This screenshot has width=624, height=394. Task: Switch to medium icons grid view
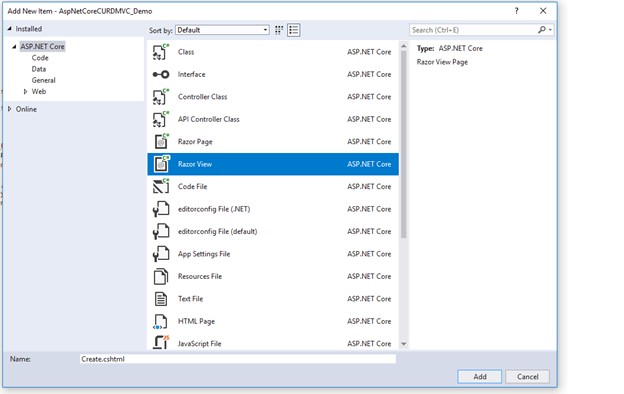tap(279, 30)
